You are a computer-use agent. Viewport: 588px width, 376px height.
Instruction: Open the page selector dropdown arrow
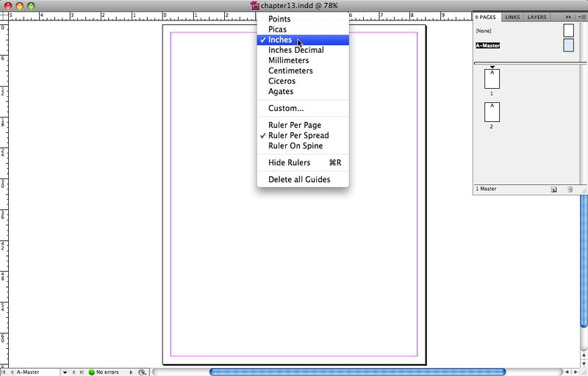click(x=65, y=372)
